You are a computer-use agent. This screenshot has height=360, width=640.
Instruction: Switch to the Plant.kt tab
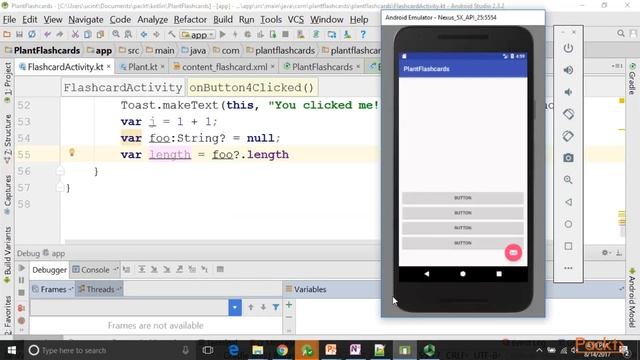pos(142,67)
